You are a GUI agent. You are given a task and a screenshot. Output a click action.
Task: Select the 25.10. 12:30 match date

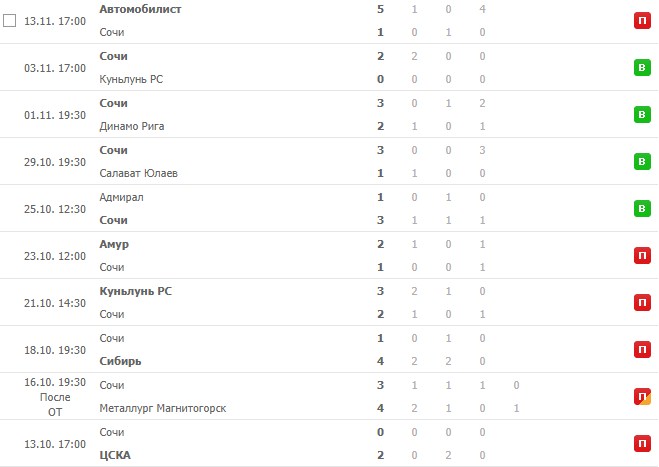[53, 209]
